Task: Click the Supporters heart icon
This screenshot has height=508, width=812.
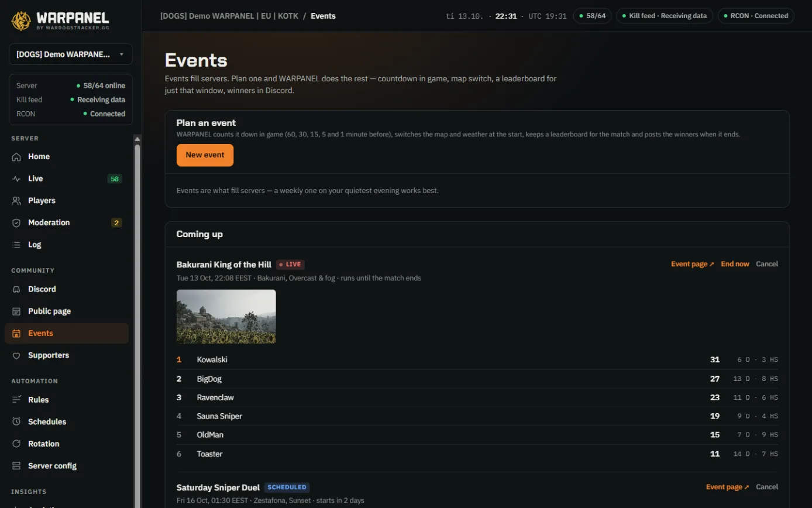Action: 16,355
